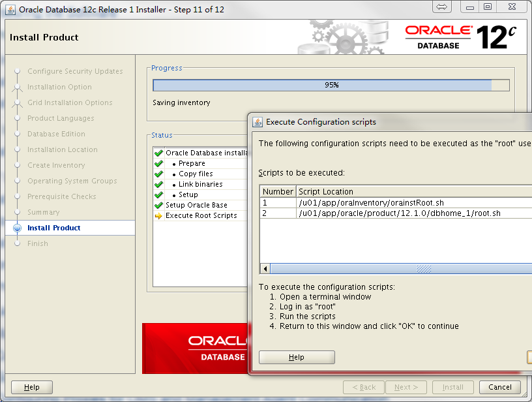The width and height of the screenshot is (532, 402).
Task: Click the installer's bottom-left Help button
Action: tap(32, 387)
